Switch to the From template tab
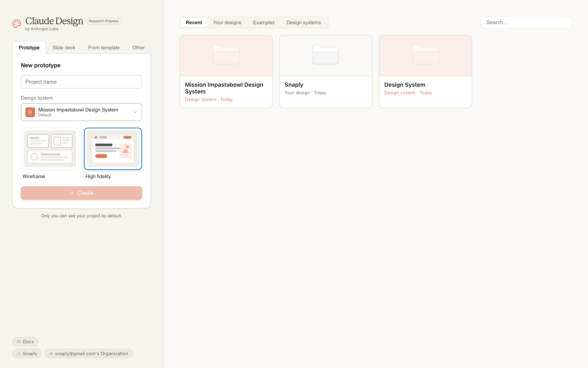 104,48
